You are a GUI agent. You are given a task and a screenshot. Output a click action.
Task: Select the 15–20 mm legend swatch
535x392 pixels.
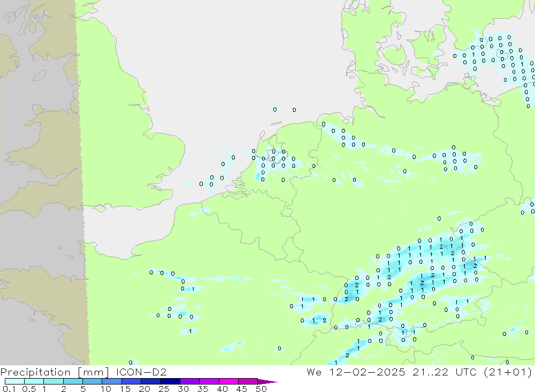tap(131, 381)
